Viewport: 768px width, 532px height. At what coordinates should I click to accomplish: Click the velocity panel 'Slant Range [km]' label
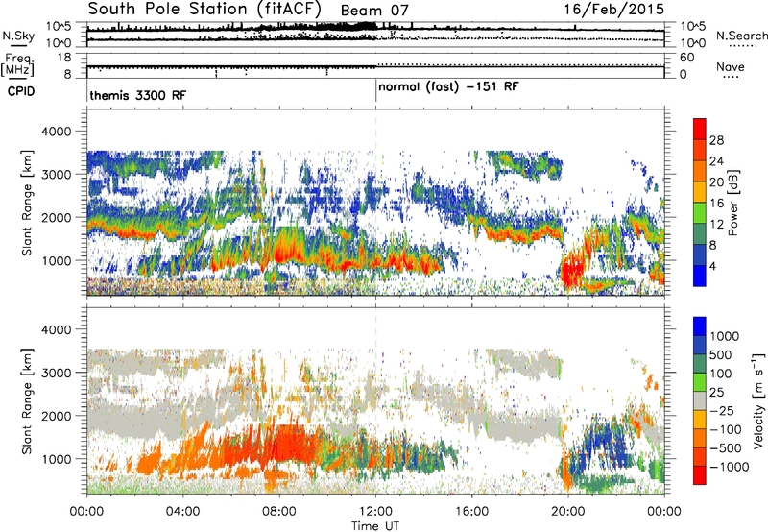point(27,400)
